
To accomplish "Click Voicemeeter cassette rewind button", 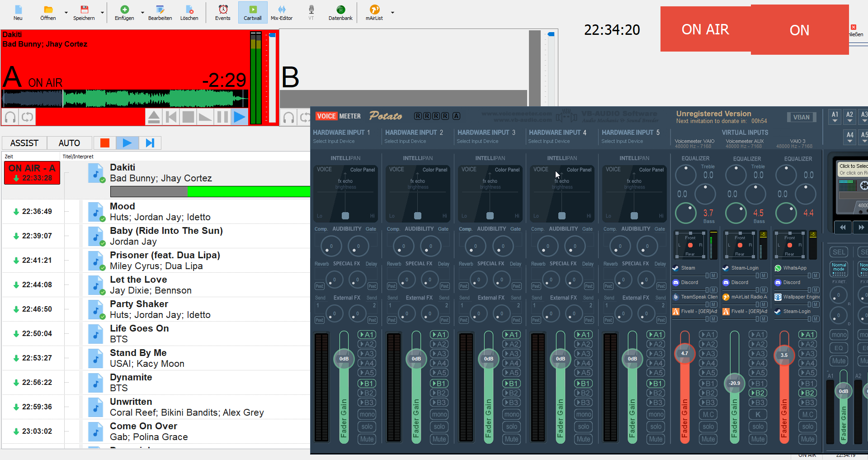I will pyautogui.click(x=843, y=228).
